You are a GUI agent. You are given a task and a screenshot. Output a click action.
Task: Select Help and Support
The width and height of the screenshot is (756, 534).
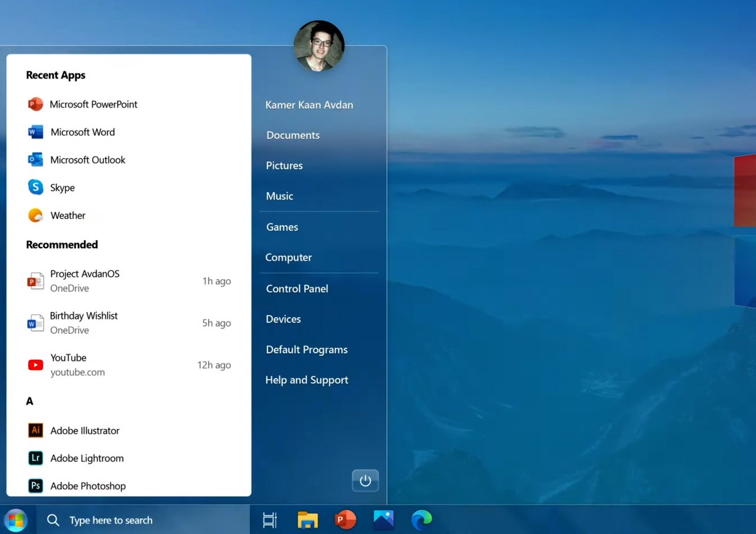click(307, 380)
